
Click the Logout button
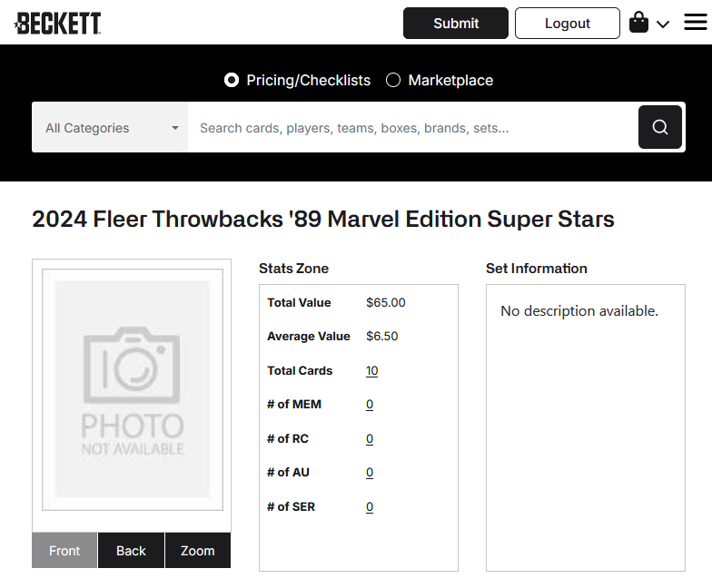pyautogui.click(x=567, y=24)
